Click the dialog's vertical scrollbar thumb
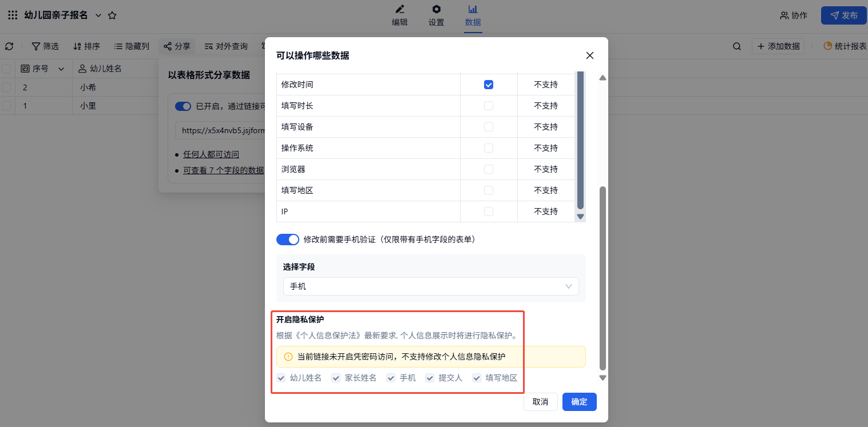Viewport: 868px width, 427px height. point(603,277)
